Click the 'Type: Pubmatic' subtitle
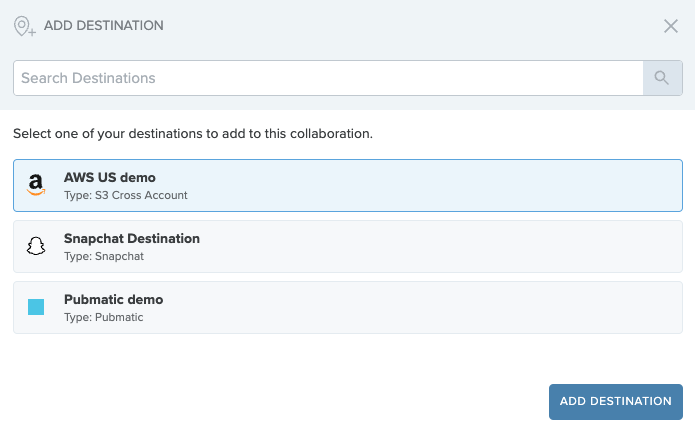 [x=104, y=317]
